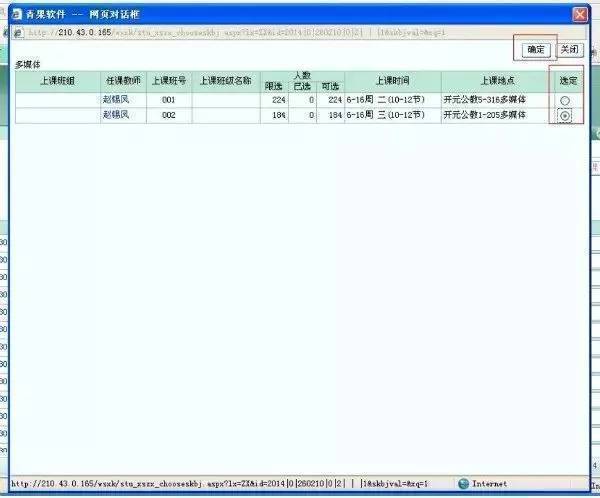Click Internet zone text in status bar
The image size is (600, 498).
tap(489, 483)
